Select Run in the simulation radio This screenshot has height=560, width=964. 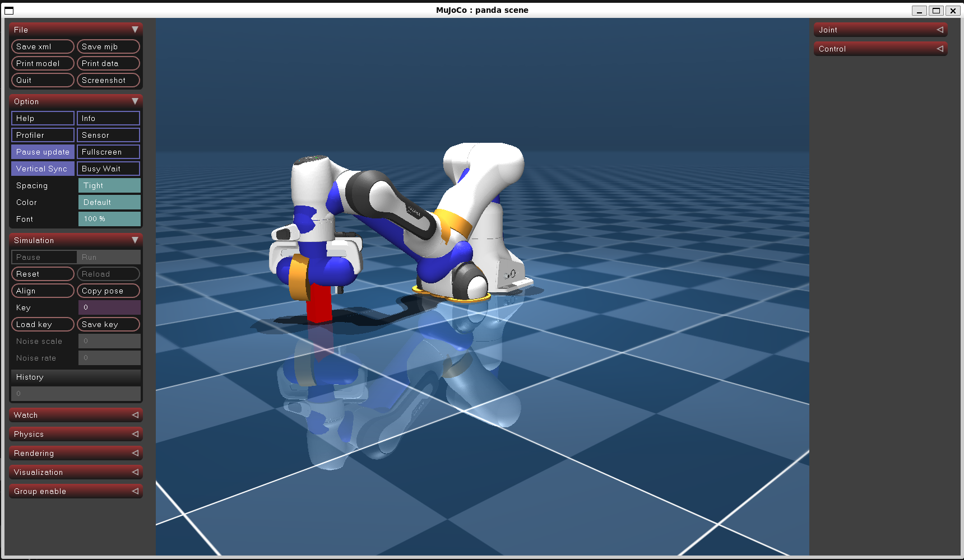[109, 257]
